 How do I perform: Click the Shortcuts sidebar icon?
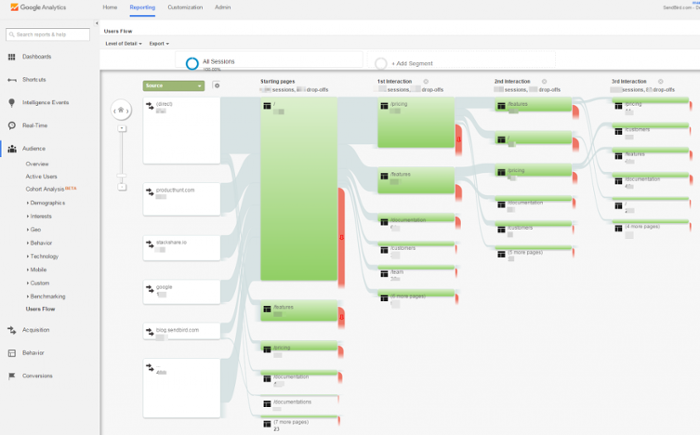[x=12, y=80]
